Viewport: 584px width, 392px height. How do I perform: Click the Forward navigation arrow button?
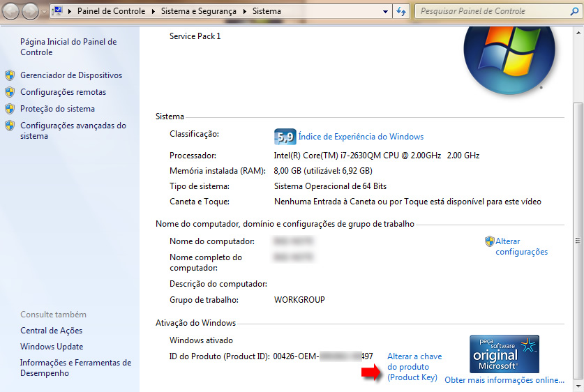(x=30, y=12)
